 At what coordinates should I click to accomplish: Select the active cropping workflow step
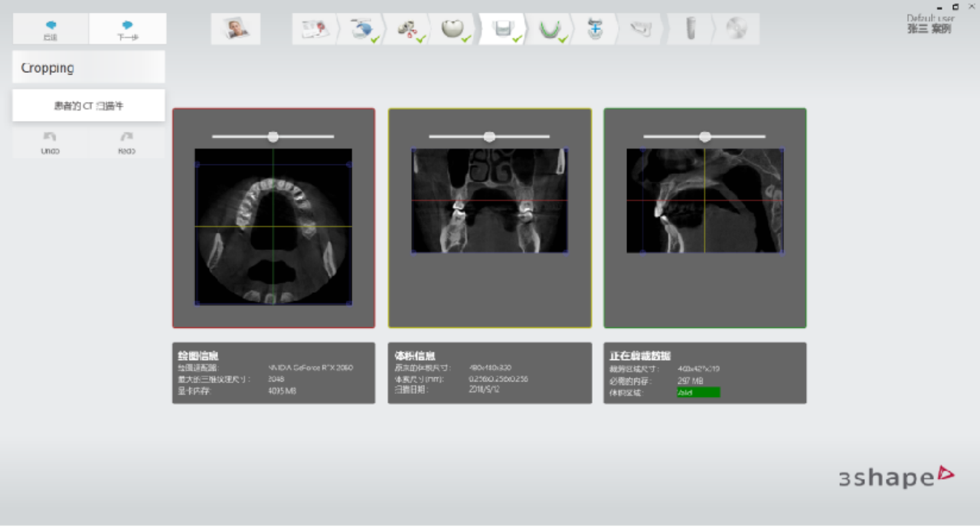[502, 29]
